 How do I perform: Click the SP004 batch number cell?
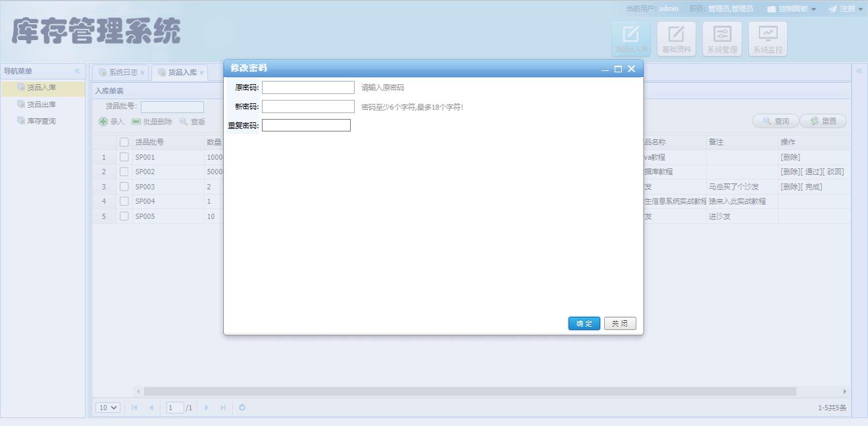click(168, 201)
